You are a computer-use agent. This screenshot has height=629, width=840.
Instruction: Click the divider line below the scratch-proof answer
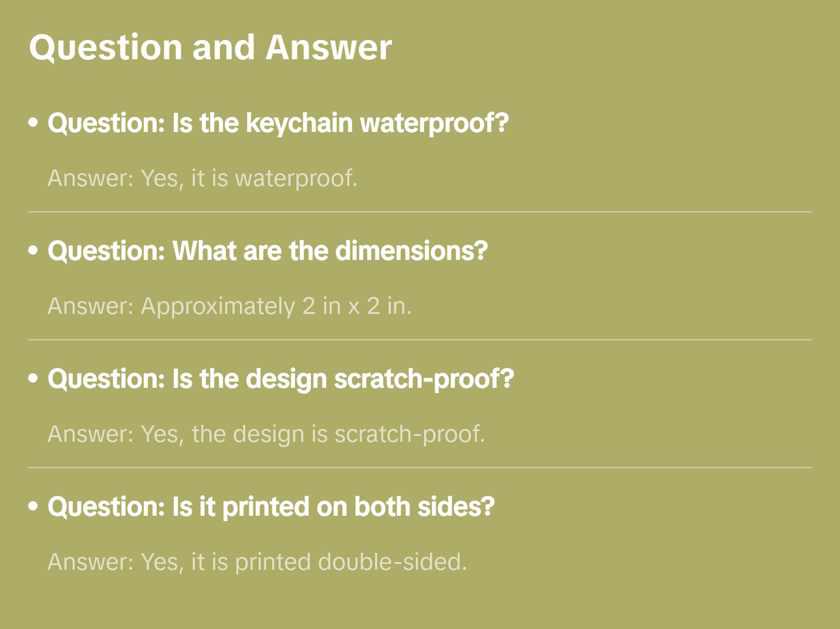(x=420, y=468)
